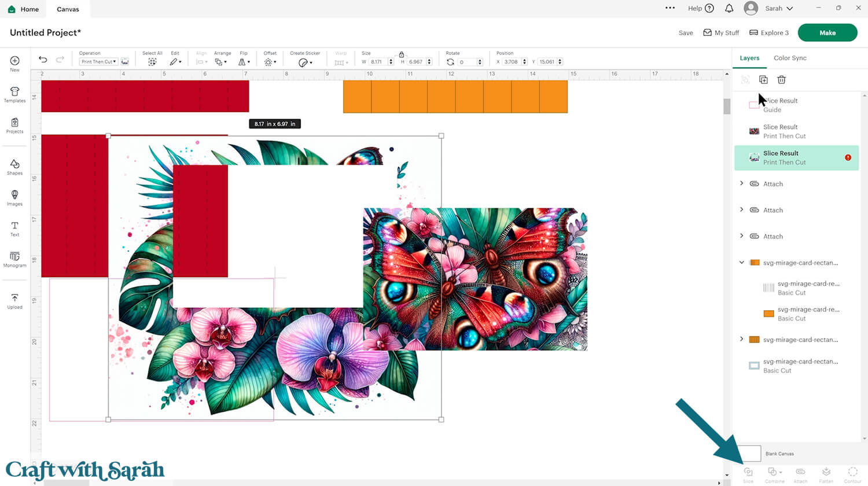Screen dimensions: 868x486
Task: Open the notifications bell
Action: (729, 8)
